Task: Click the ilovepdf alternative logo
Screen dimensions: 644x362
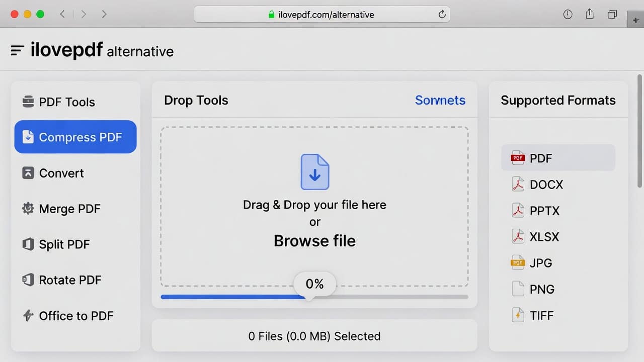Action: point(102,50)
